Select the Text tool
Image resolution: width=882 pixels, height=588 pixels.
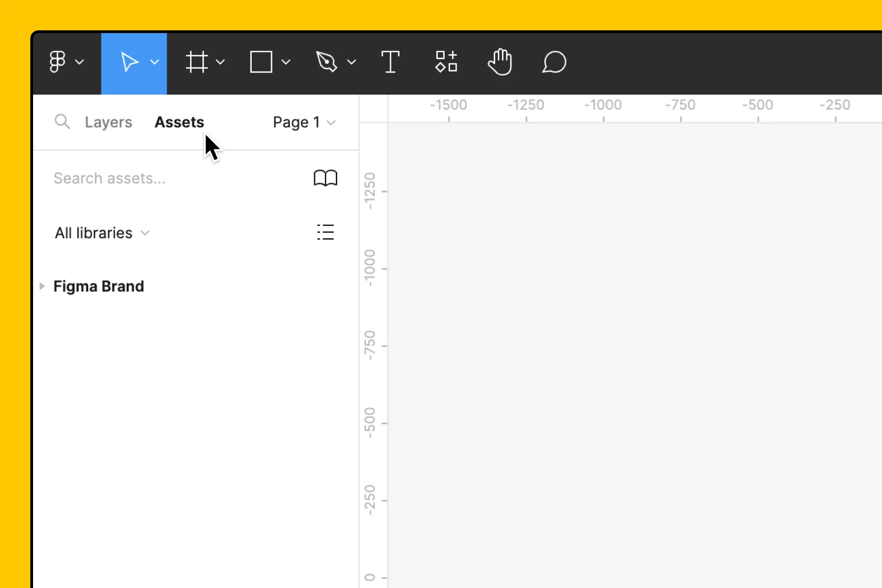click(391, 61)
